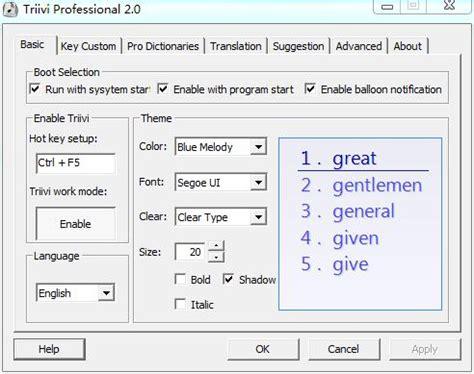Click the Enable work mode button

(76, 224)
